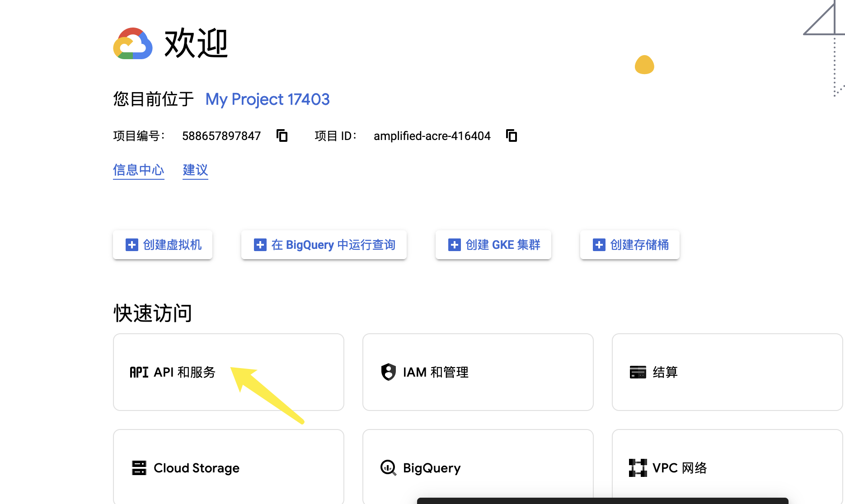This screenshot has width=845, height=504.
Task: Click 在 BigQuery 中运行查询
Action: 324,245
